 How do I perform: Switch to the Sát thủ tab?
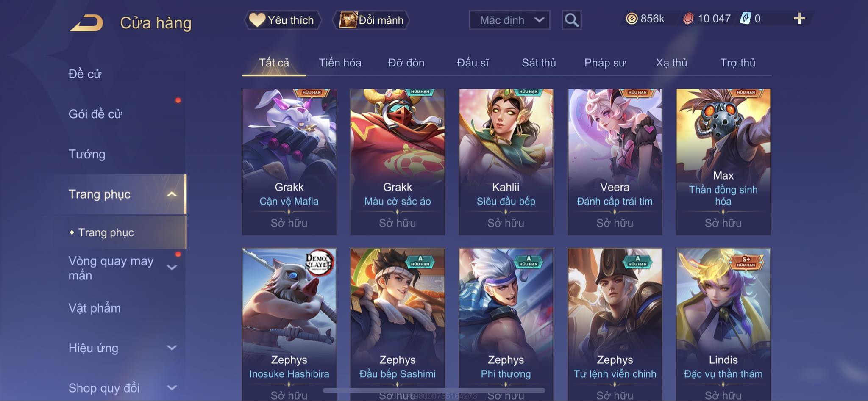pos(539,63)
